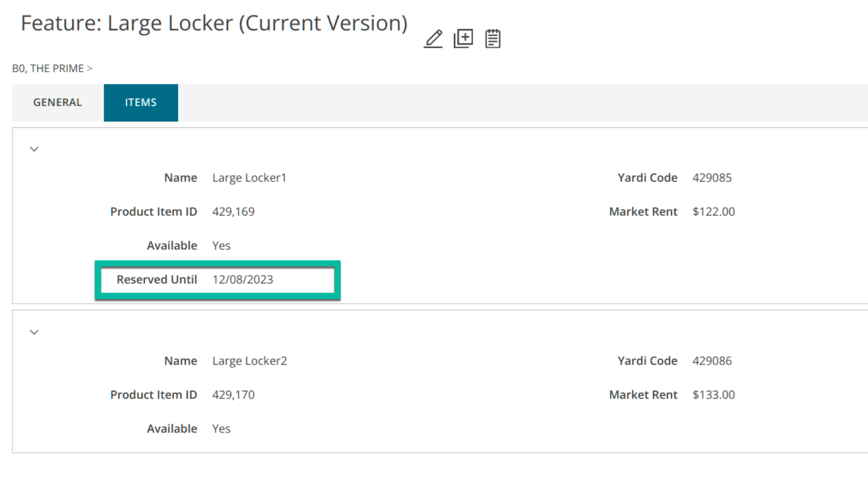Screen dimensions: 868x485
Task: Collapse the Large Locker1 item section
Action: click(34, 149)
